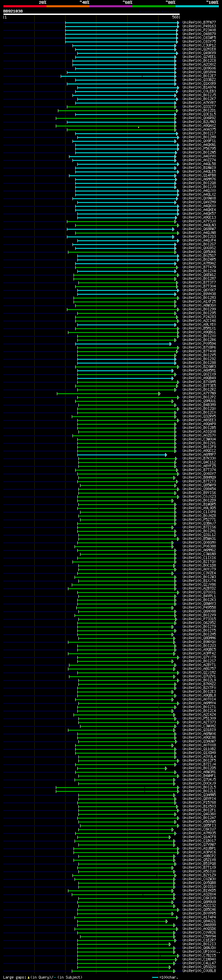Click the query ID BB921038 at top
The image size is (222, 980).
point(13,11)
